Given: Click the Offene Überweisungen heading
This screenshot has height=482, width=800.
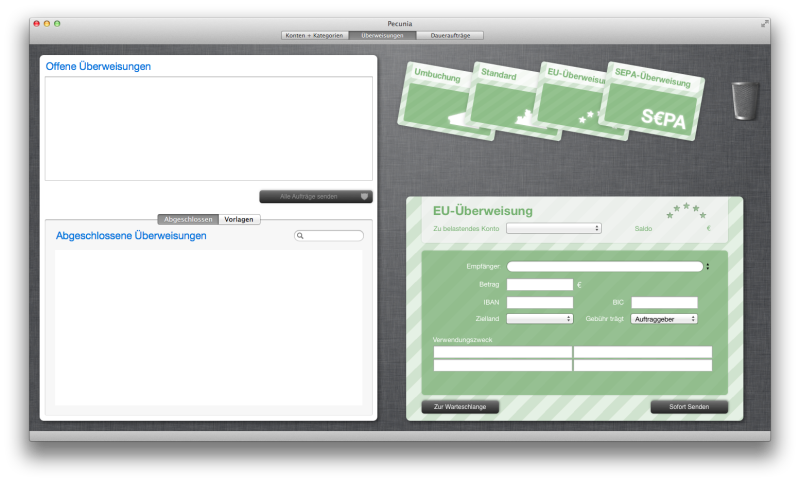Looking at the screenshot, I should 98,66.
